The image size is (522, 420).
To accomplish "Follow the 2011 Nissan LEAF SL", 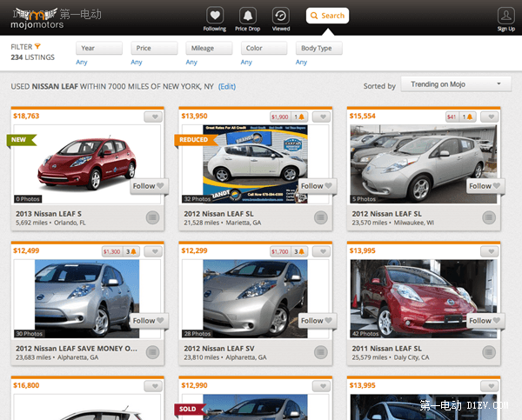I will coord(485,321).
